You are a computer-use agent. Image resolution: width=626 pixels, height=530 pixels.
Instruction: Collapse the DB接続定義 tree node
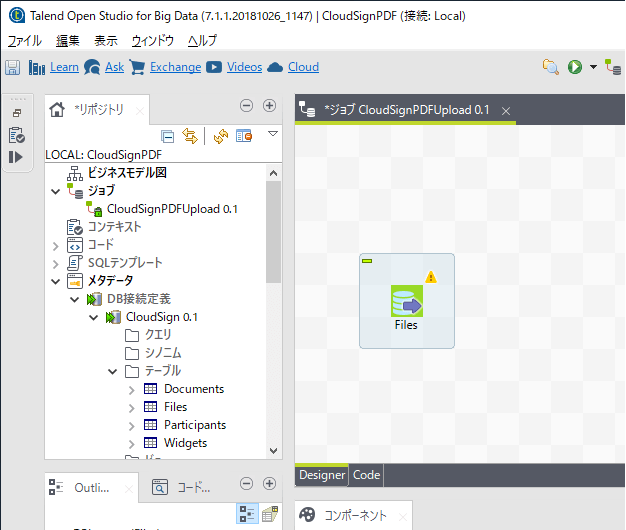coord(75,300)
